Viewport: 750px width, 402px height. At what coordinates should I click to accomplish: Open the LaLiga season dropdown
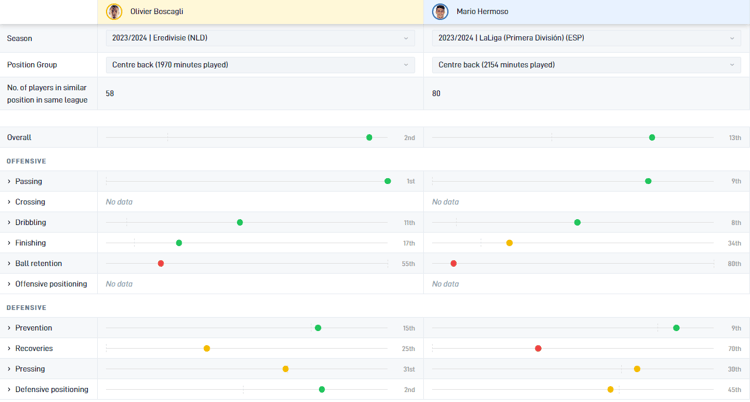point(586,38)
